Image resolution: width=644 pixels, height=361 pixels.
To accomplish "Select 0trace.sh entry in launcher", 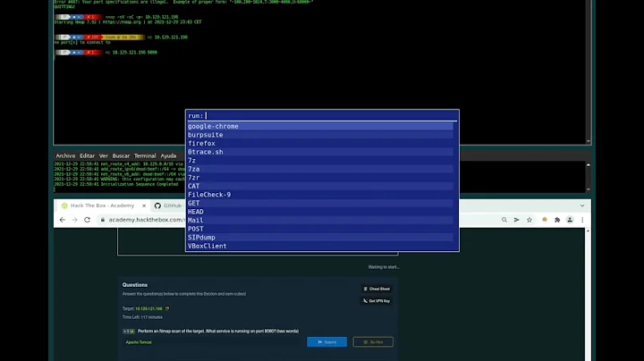I will point(320,152).
